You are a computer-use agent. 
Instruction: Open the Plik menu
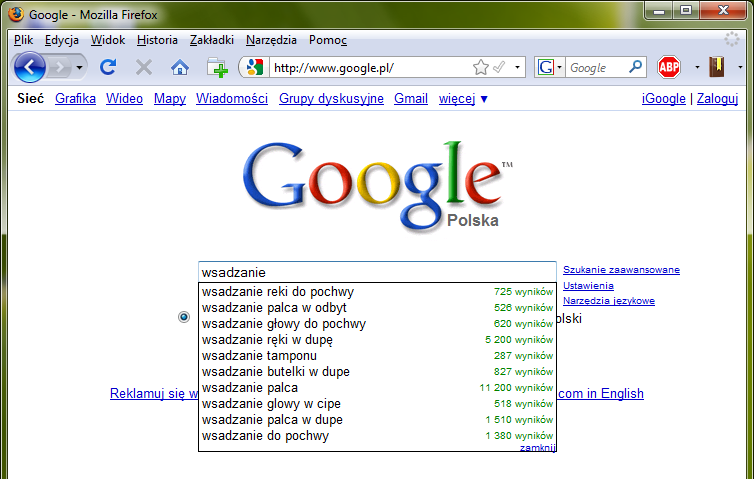click(23, 40)
